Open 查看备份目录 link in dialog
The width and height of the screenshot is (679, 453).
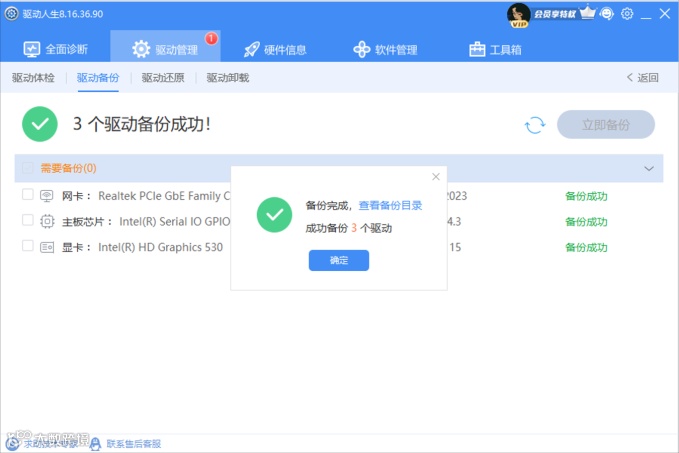(390, 205)
